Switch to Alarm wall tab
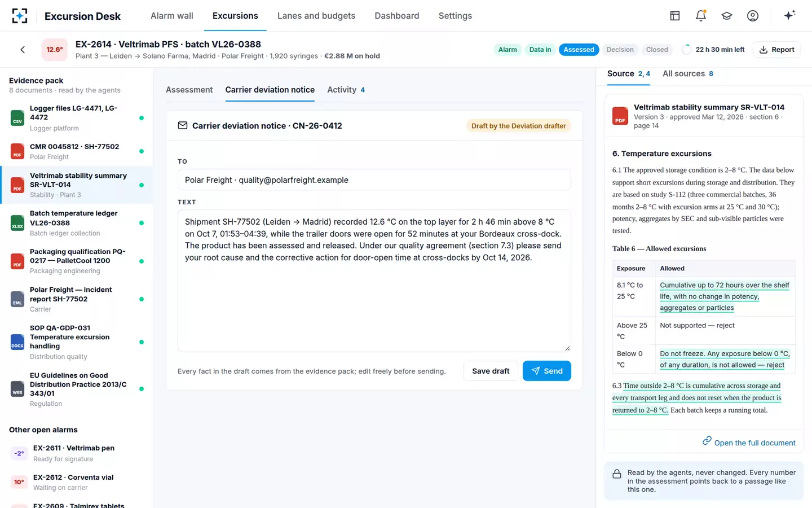 172,16
